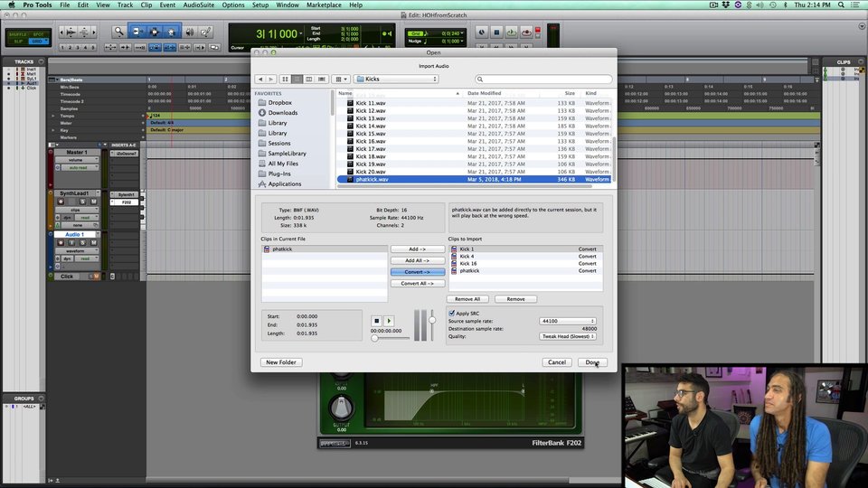This screenshot has height=488, width=868.
Task: Toggle Solo on SynthLead1 track
Action: pos(83,202)
